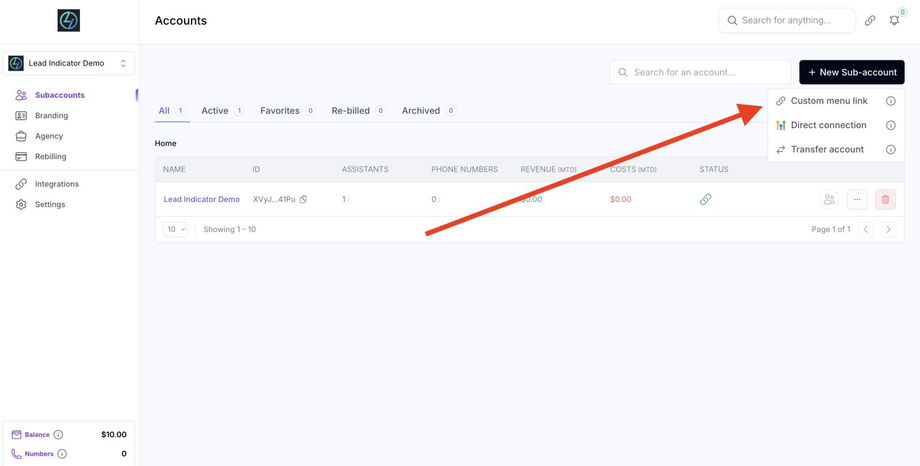Click the REVENUE (MTD) column header
920x466 pixels.
point(549,170)
